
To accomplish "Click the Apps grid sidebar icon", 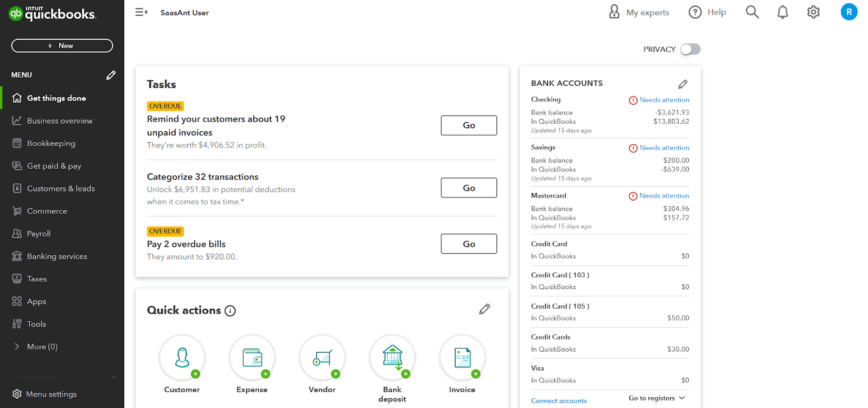I will pyautogui.click(x=17, y=301).
